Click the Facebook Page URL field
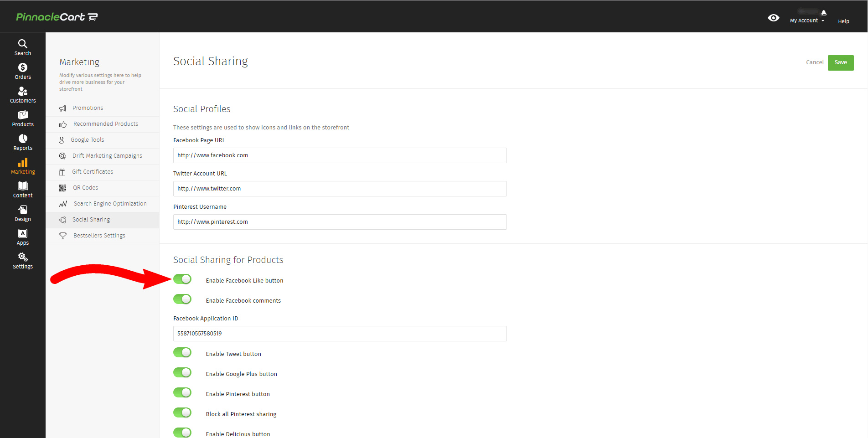Viewport: 868px width, 438px height. [340, 155]
